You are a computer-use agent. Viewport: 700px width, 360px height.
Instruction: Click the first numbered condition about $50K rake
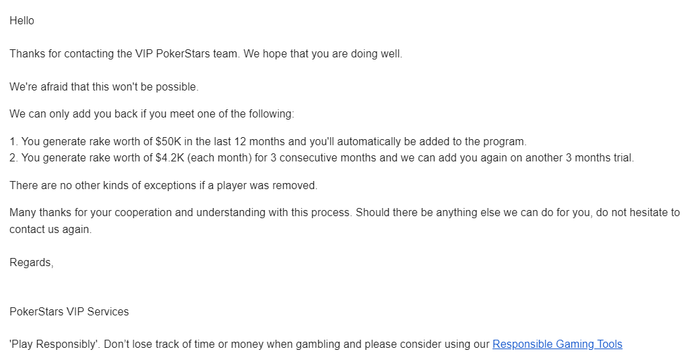click(268, 142)
